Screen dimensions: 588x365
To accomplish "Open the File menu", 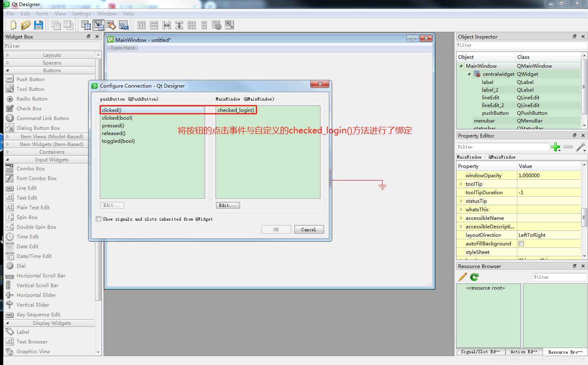I will click(x=11, y=13).
